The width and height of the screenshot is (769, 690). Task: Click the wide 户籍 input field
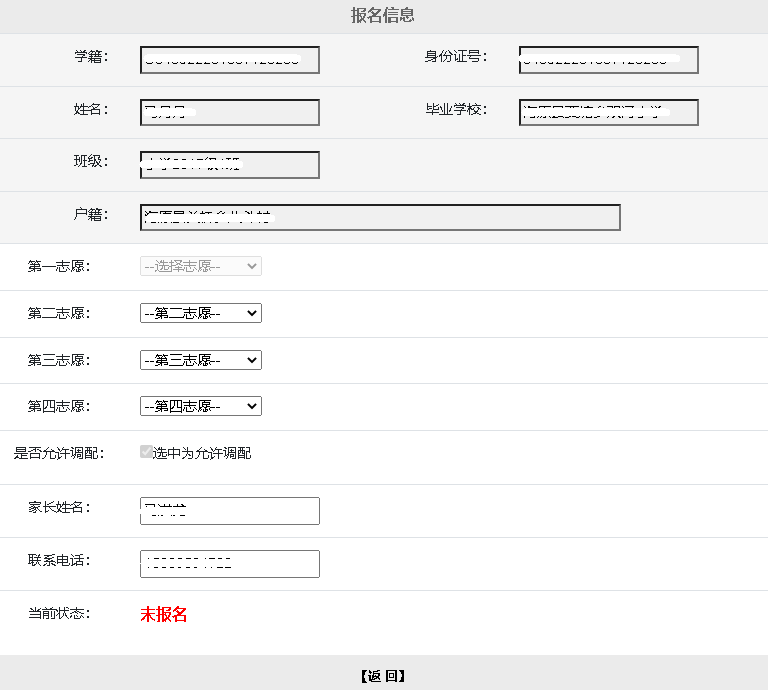[380, 217]
